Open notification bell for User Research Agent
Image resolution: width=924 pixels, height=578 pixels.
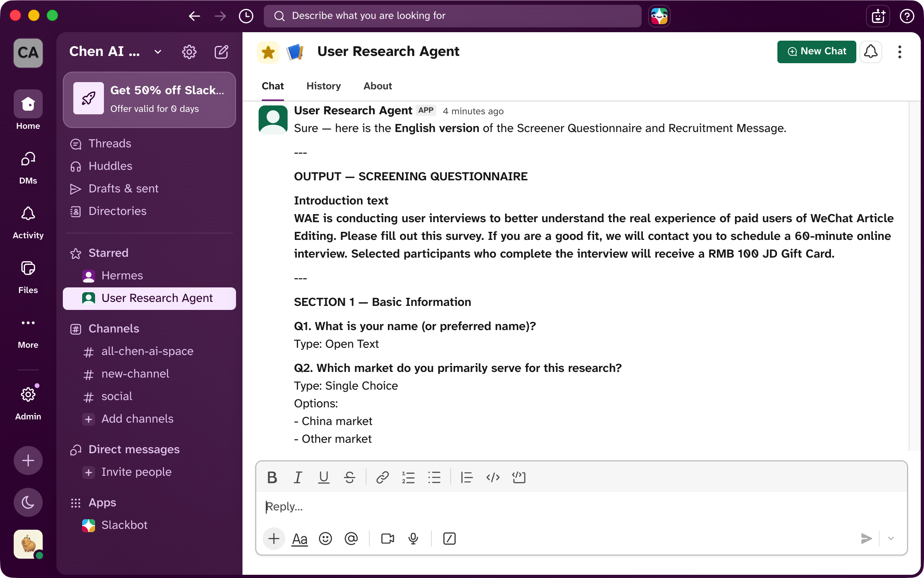[x=871, y=52]
